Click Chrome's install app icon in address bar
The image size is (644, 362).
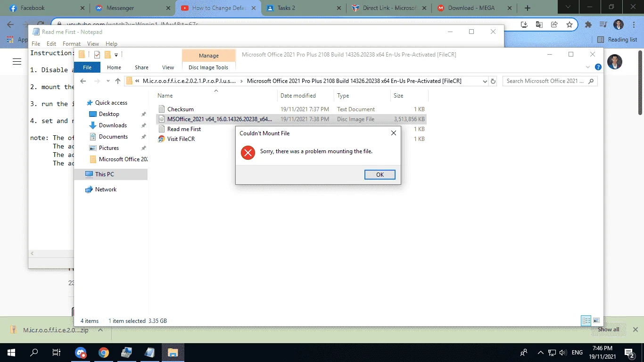coord(524,25)
